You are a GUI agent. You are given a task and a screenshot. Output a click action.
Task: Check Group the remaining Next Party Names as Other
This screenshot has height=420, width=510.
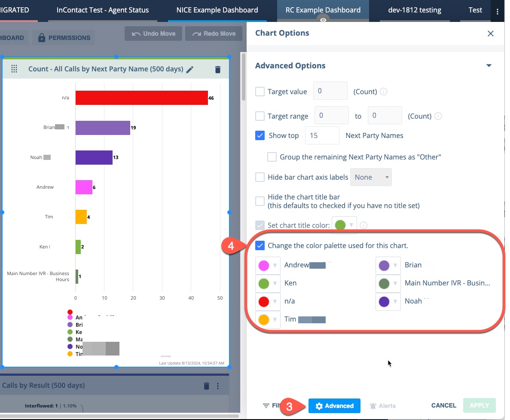click(x=272, y=156)
